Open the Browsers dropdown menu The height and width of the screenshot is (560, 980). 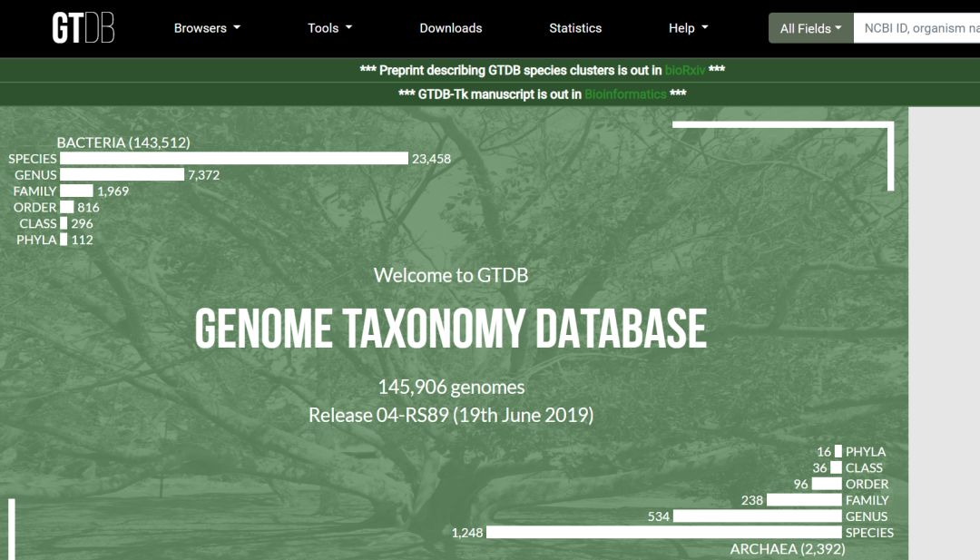point(206,28)
